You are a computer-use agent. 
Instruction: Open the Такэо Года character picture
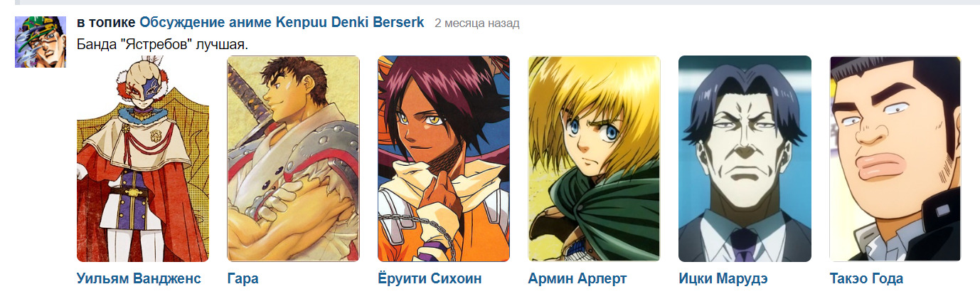click(895, 159)
